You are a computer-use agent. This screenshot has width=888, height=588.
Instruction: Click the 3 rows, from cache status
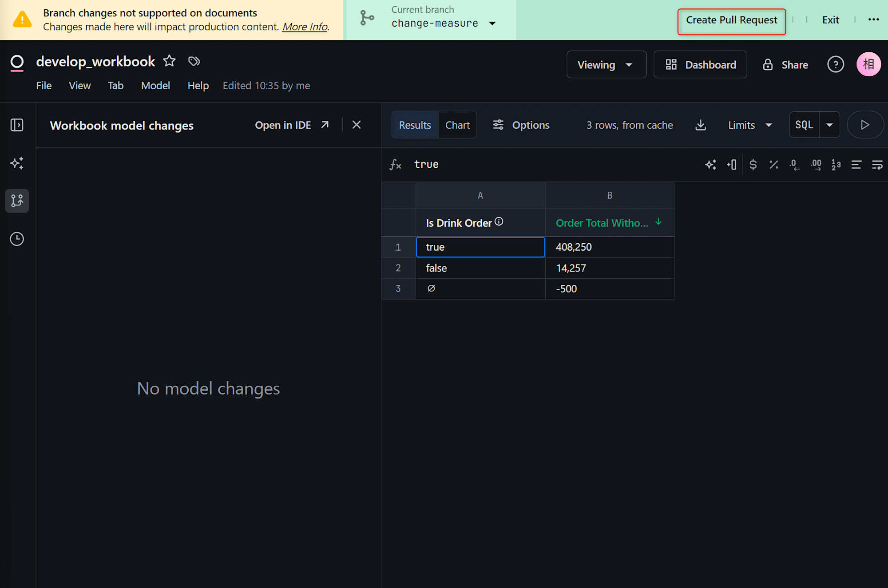tap(630, 125)
